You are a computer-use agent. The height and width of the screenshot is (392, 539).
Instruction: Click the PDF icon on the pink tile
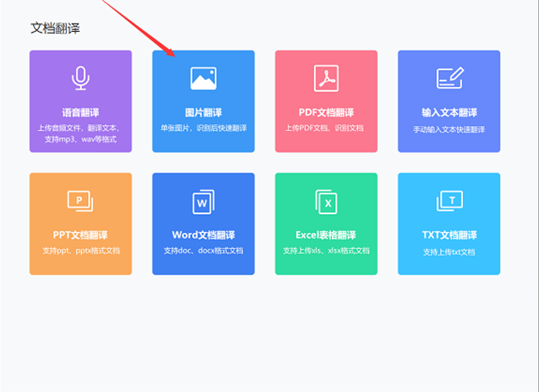click(x=326, y=78)
